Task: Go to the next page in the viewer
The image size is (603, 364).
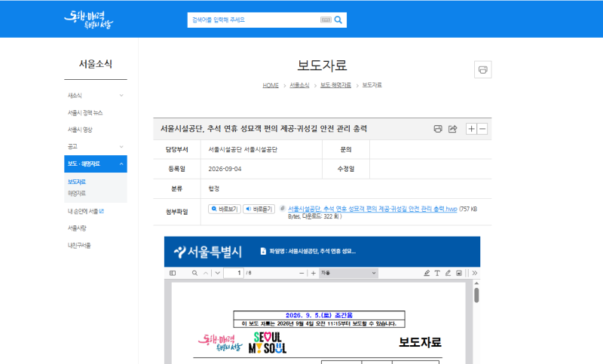Action: point(218,273)
